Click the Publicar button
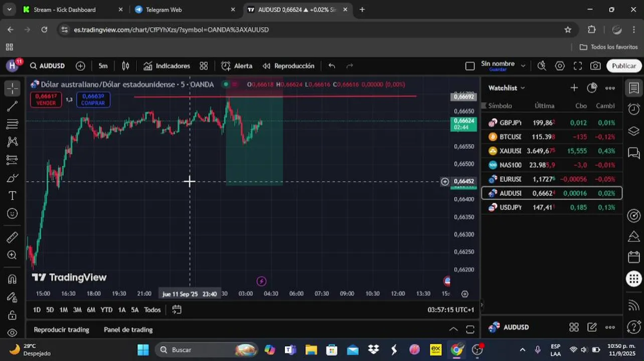The width and height of the screenshot is (644, 361). tap(624, 66)
